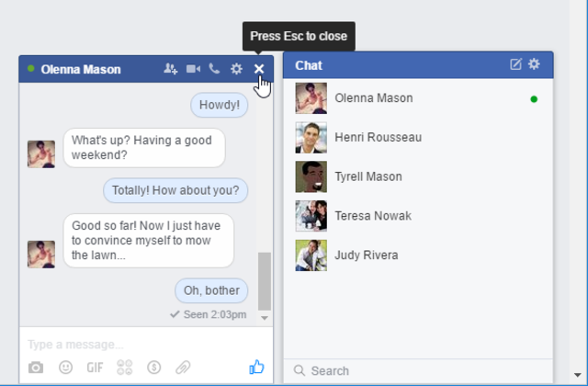This screenshot has width=588, height=386.
Task: Click the Search field in Chat panel
Action: tap(418, 370)
